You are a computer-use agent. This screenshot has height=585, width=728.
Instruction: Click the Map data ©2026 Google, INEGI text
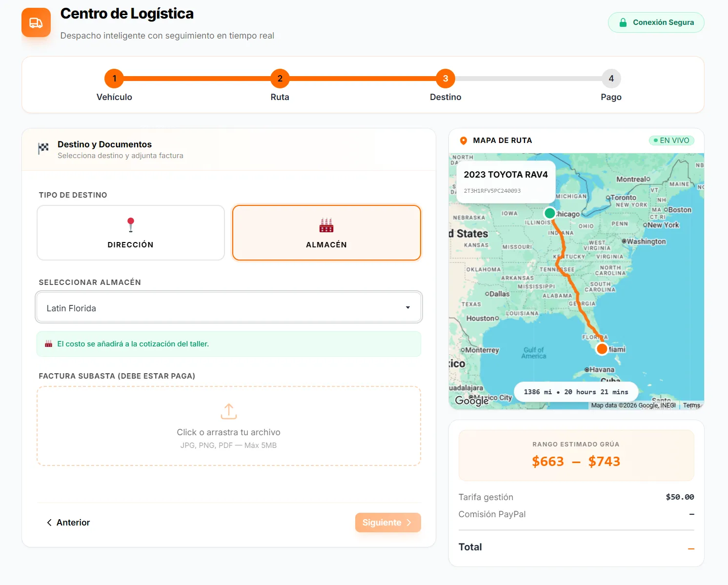[x=633, y=405]
